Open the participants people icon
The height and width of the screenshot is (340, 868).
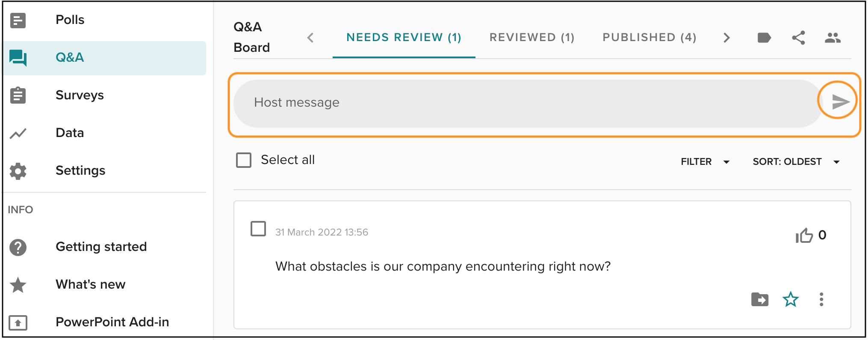(x=833, y=38)
